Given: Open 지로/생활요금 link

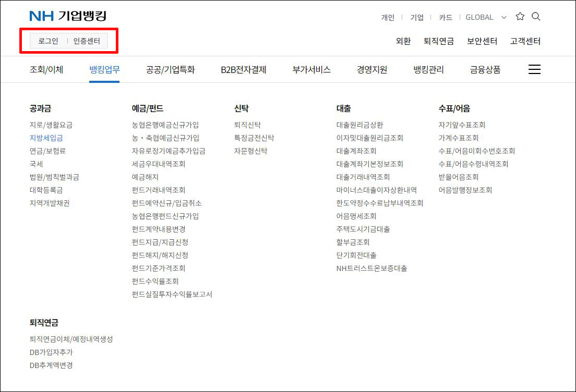Looking at the screenshot, I should click(x=51, y=125).
